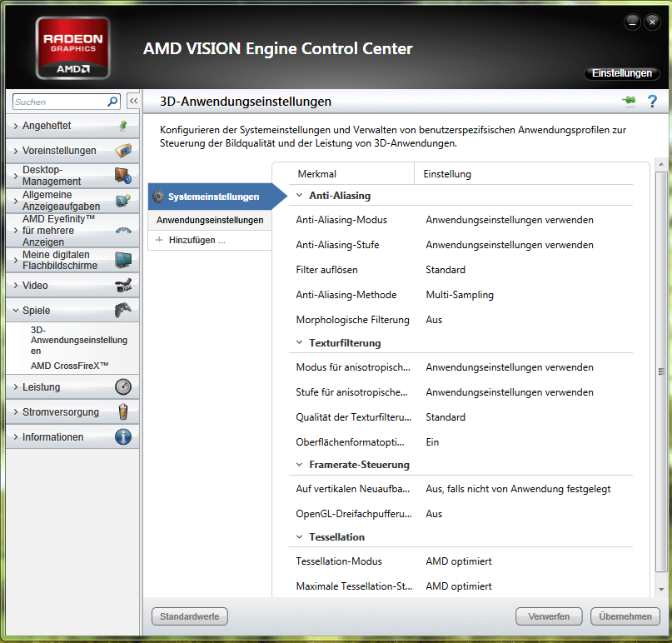Expand the Stromversorgung section
Viewport: 672px width, 643px height.
16,412
